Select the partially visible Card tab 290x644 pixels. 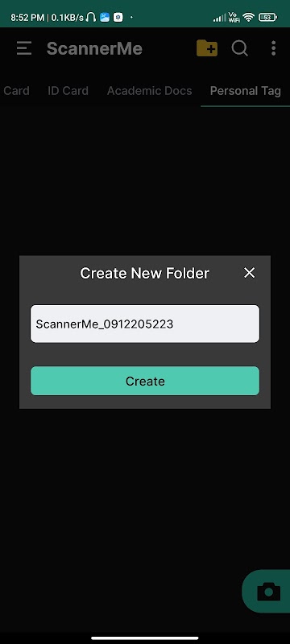coord(15,91)
